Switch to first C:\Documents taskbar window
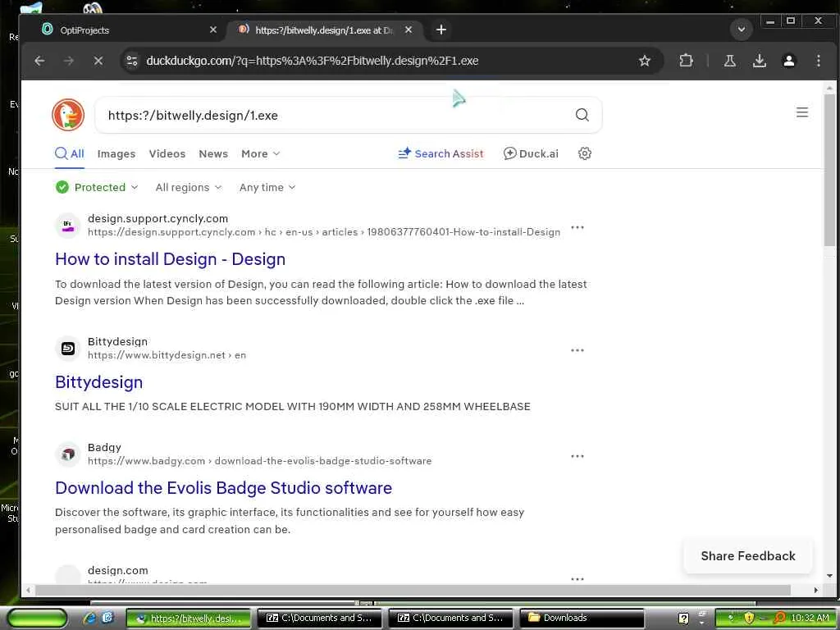840x630 pixels. (x=319, y=618)
